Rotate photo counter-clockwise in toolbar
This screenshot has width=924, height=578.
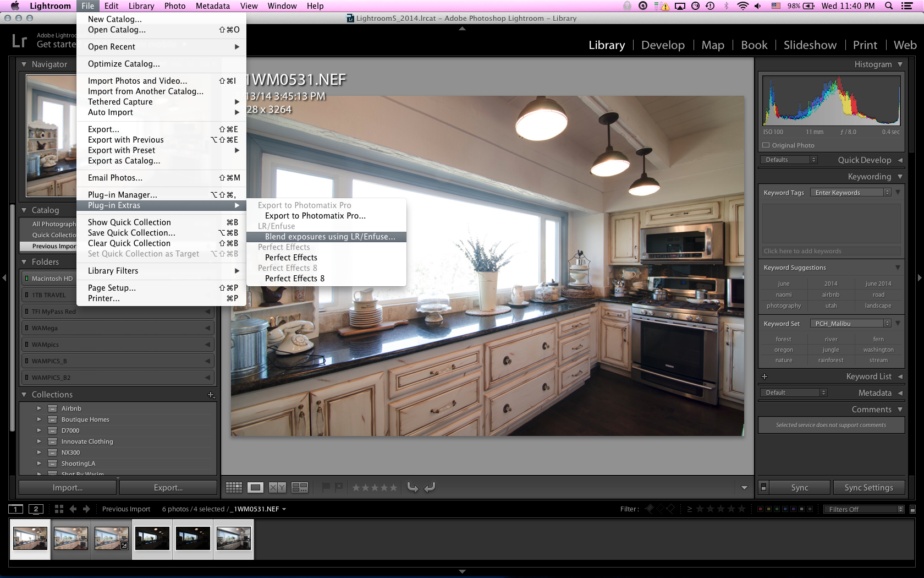click(413, 487)
